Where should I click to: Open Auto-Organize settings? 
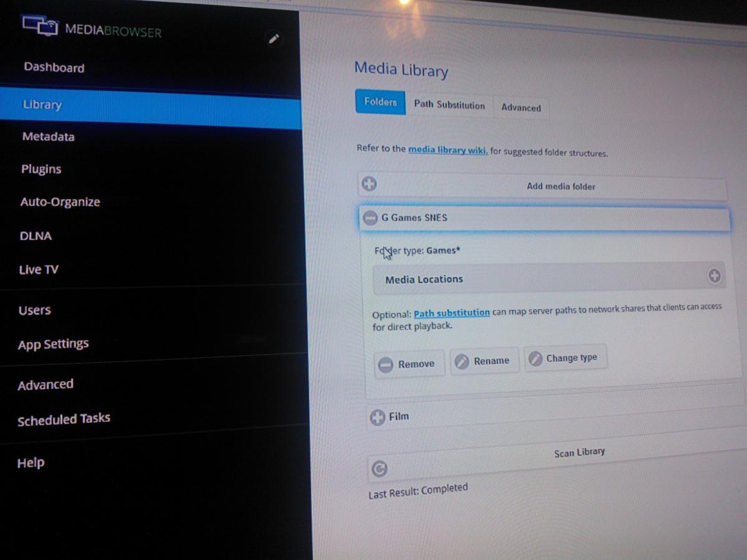click(x=60, y=202)
